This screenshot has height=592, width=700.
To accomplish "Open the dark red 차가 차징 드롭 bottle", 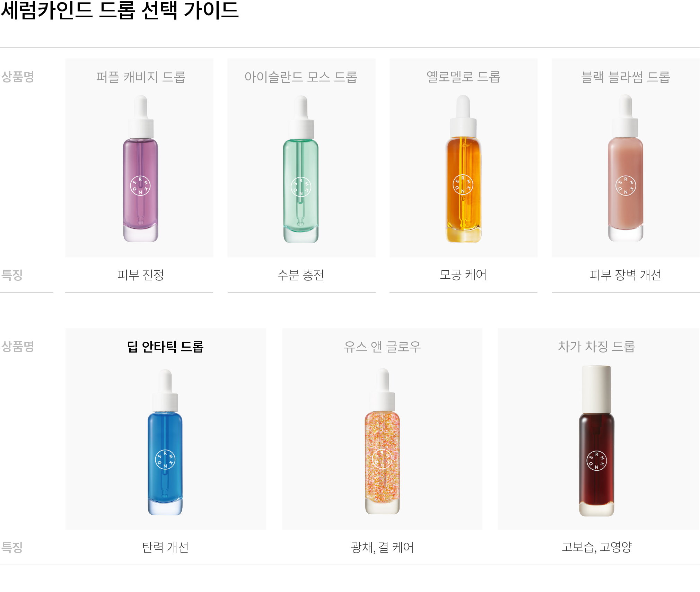I will tap(596, 441).
